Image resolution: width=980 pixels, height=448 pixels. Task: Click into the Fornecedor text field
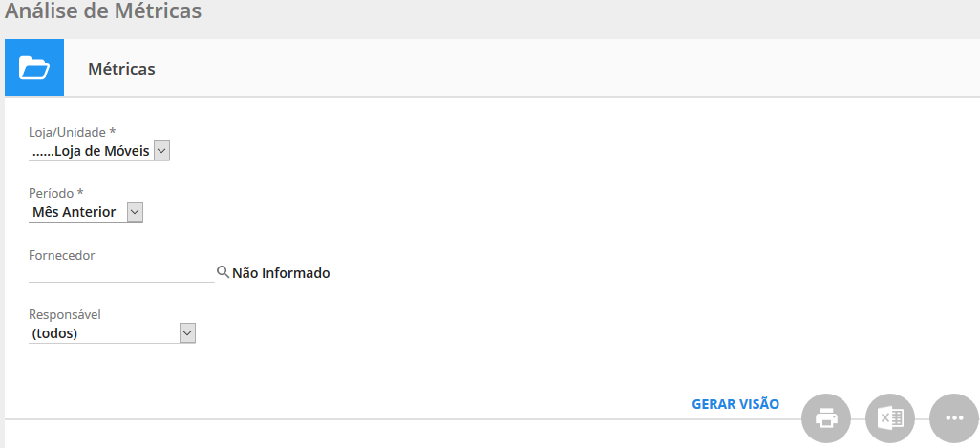point(121,272)
